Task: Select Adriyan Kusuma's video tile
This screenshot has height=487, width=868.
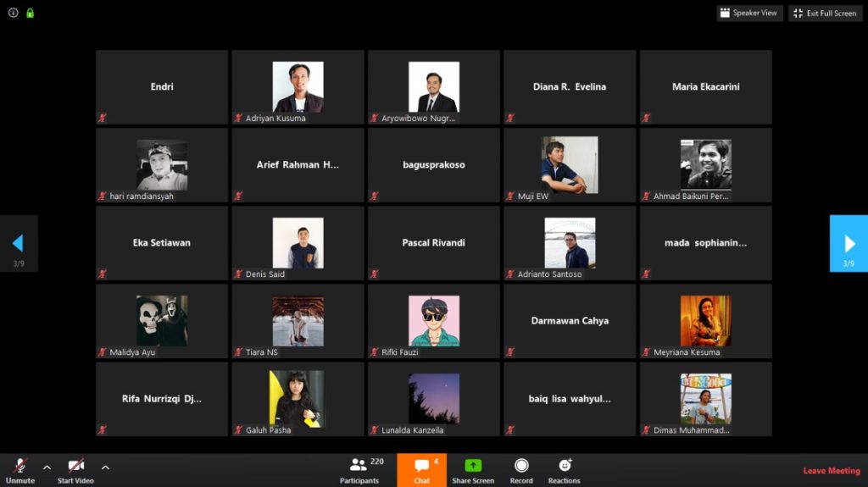Action: tap(298, 87)
